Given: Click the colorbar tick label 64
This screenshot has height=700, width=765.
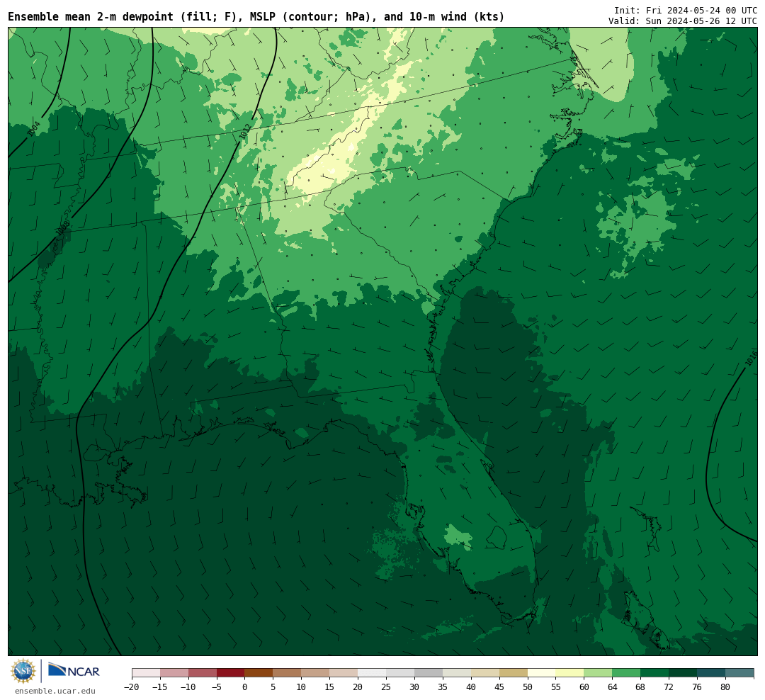Looking at the screenshot, I should [x=612, y=687].
